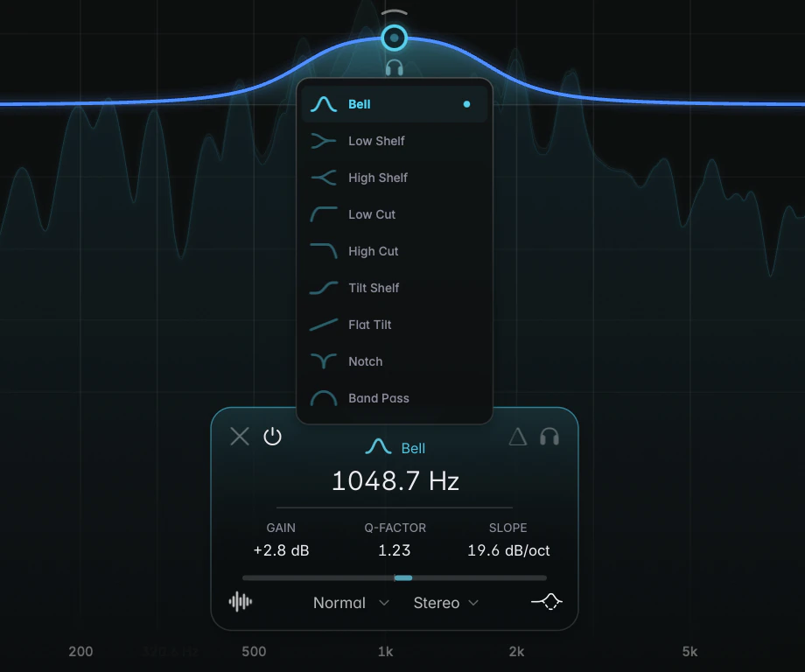The height and width of the screenshot is (672, 805).
Task: Click the band slider handle
Action: pos(403,577)
